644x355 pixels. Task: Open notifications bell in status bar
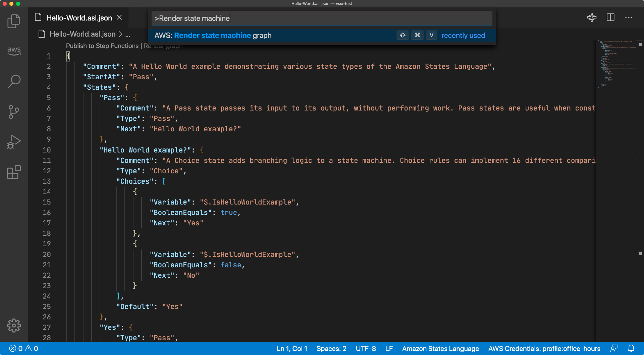631,349
